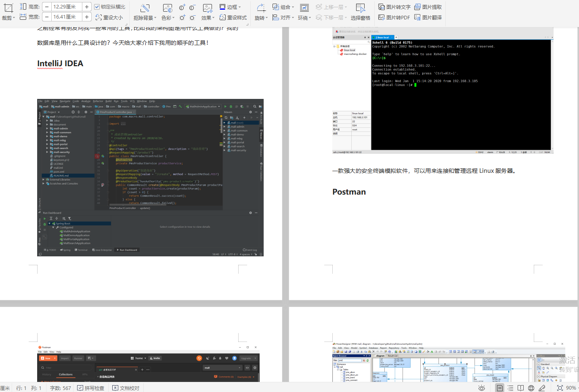Increase picture contrast icon

point(182,7)
